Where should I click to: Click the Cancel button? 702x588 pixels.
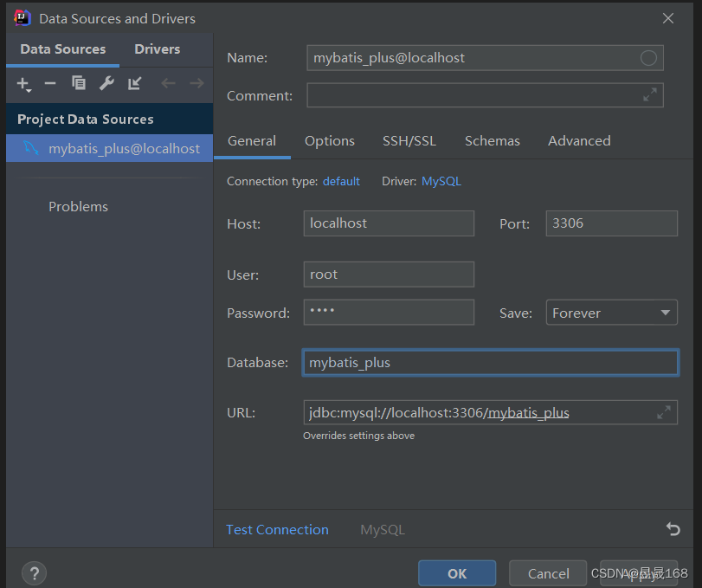point(548,573)
